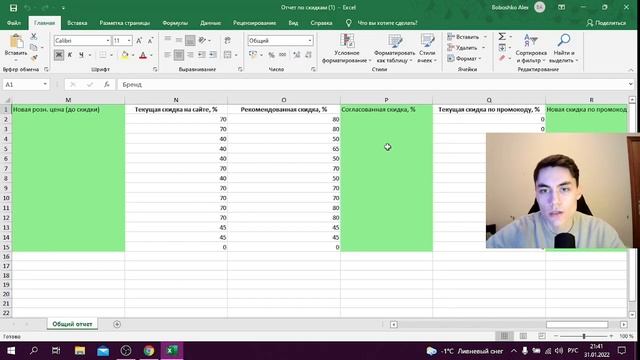
Task: Click the Fill down arrow icon
Action: (502, 48)
